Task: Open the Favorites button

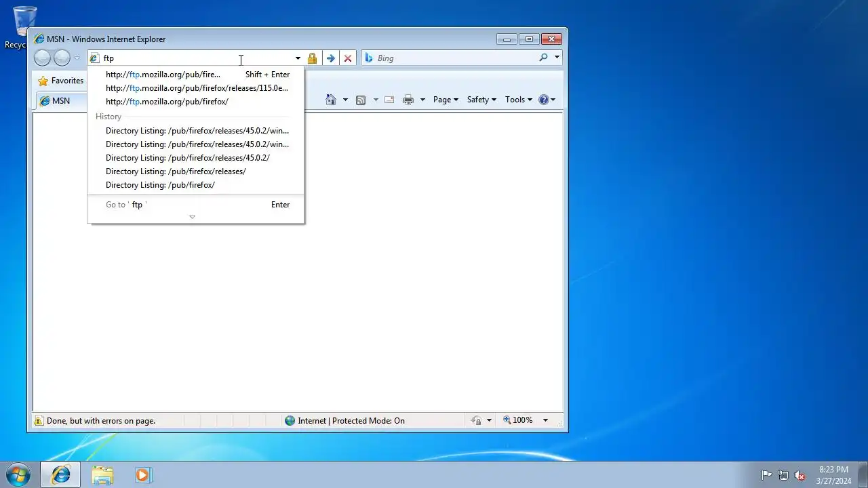Action: pos(60,81)
